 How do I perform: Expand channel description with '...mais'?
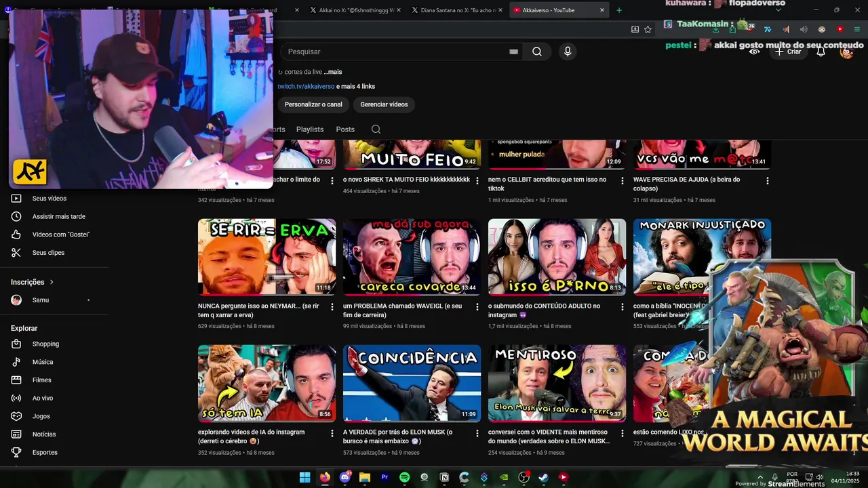(x=333, y=72)
